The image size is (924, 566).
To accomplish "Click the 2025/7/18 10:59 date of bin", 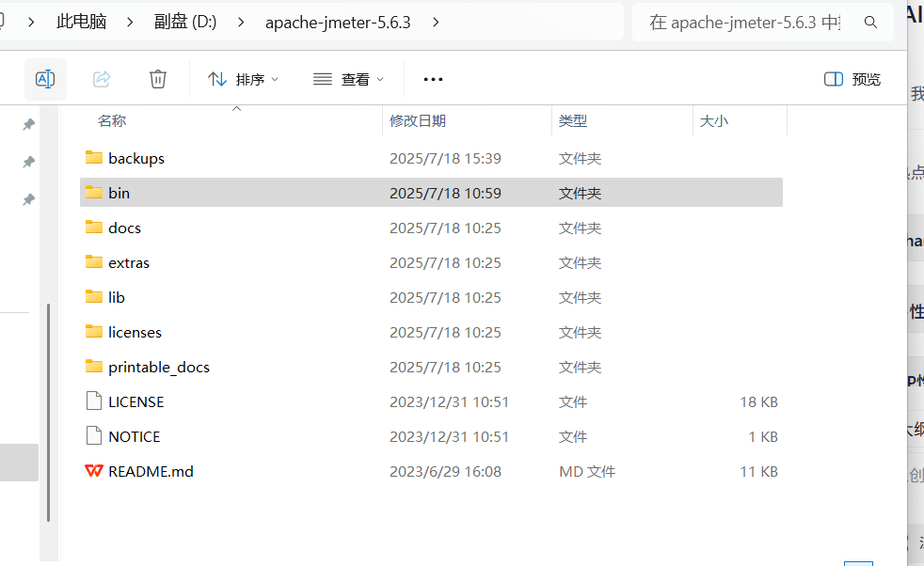I will 445,193.
